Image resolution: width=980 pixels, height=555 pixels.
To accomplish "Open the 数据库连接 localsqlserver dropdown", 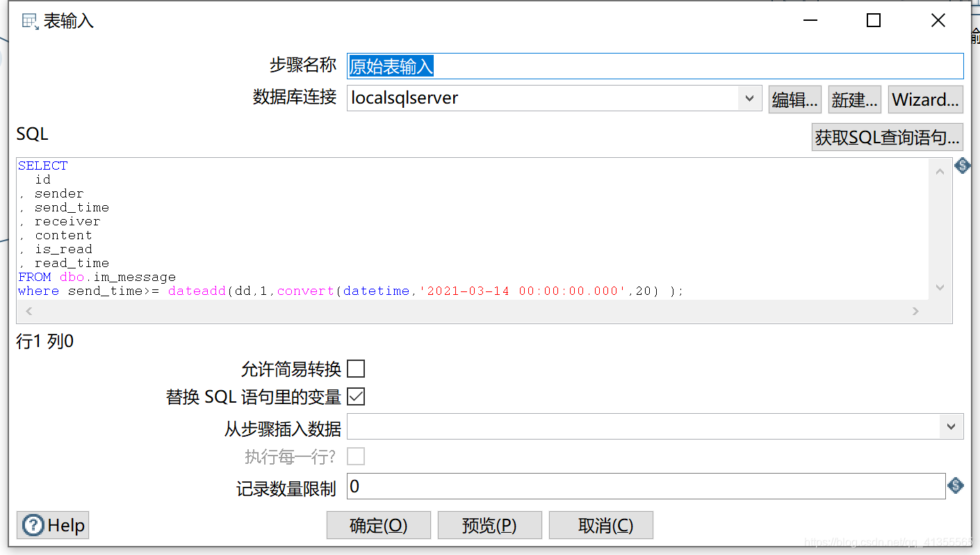I will coord(749,98).
